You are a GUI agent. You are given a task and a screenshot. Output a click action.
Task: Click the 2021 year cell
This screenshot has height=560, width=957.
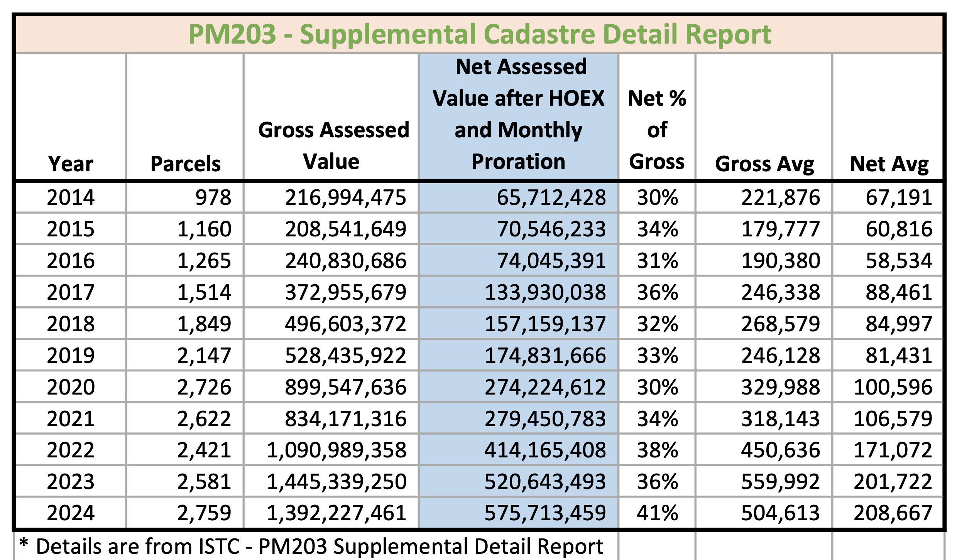point(71,419)
